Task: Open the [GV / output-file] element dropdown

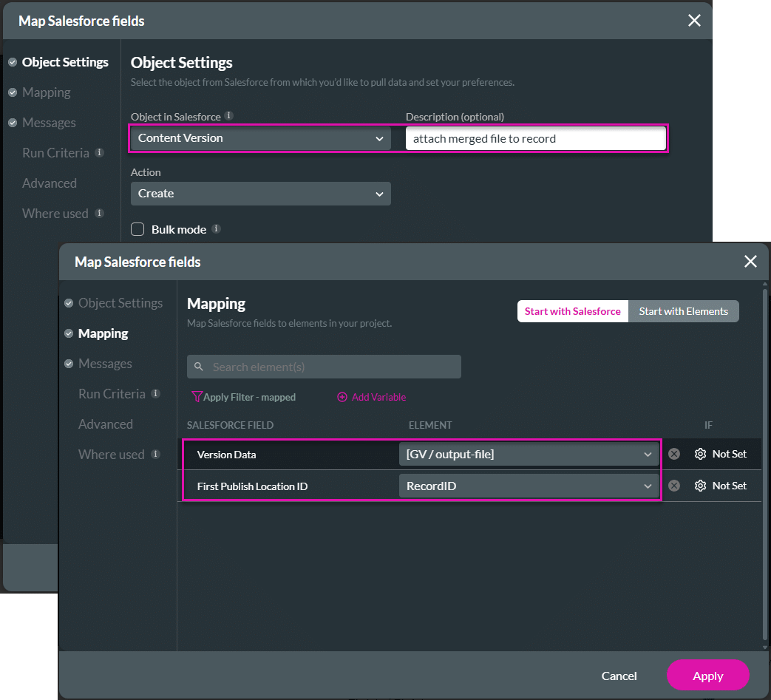Action: pyautogui.click(x=529, y=454)
